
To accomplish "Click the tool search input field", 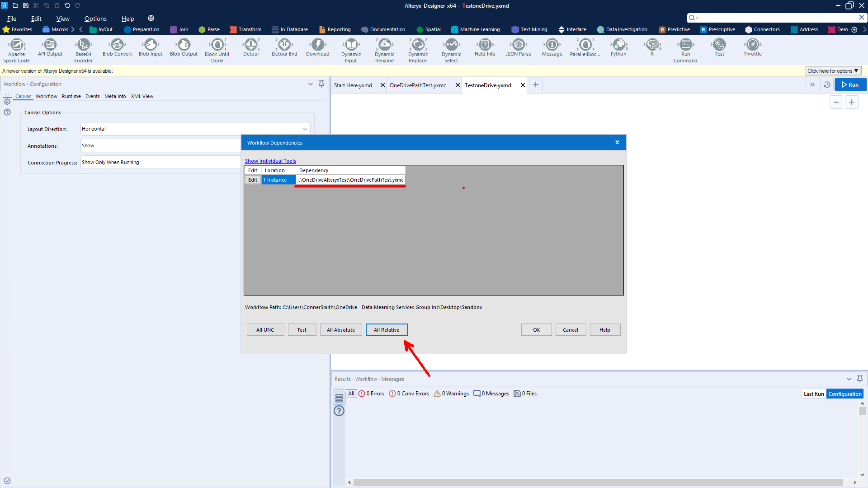I will click(x=776, y=18).
